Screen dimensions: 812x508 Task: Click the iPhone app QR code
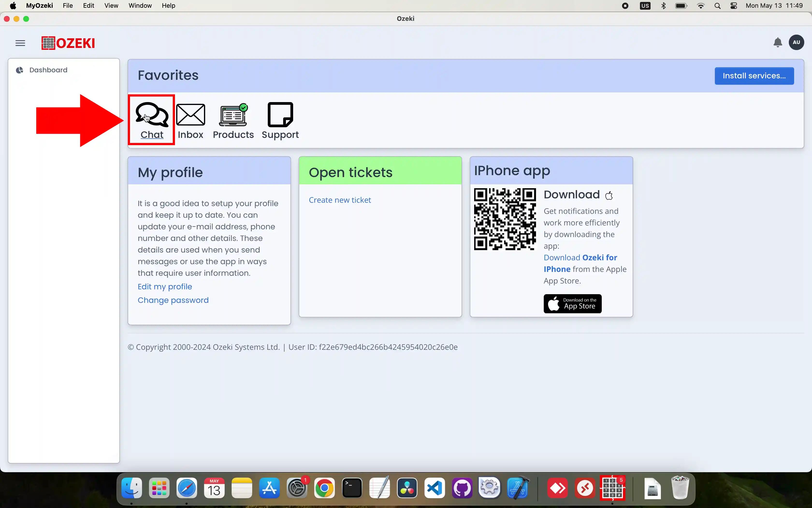click(505, 219)
